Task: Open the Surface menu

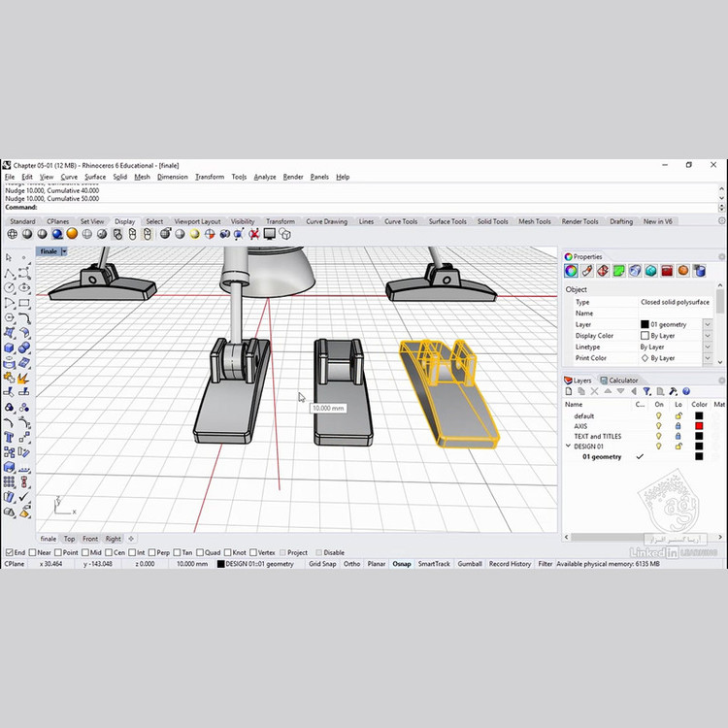Action: coord(95,177)
